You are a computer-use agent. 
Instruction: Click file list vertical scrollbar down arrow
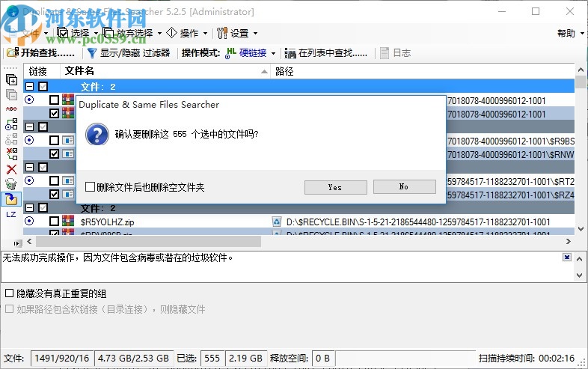581,228
